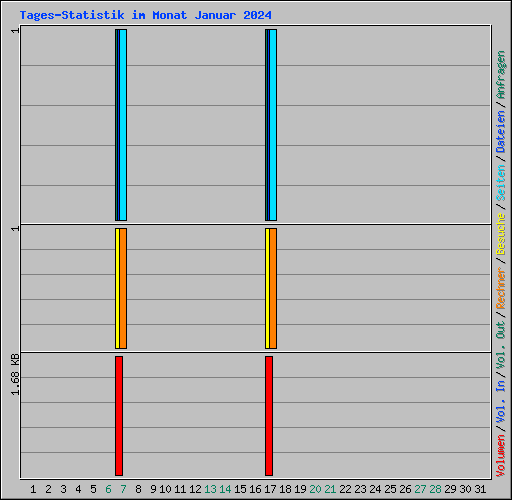
Task: Click the cyan Seiten bar on day 7
Action: pyautogui.click(x=123, y=125)
